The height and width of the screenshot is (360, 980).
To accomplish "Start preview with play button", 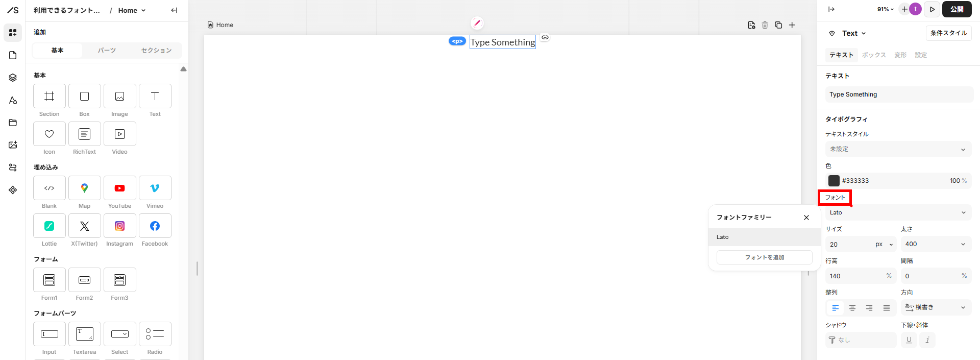I will [x=933, y=9].
